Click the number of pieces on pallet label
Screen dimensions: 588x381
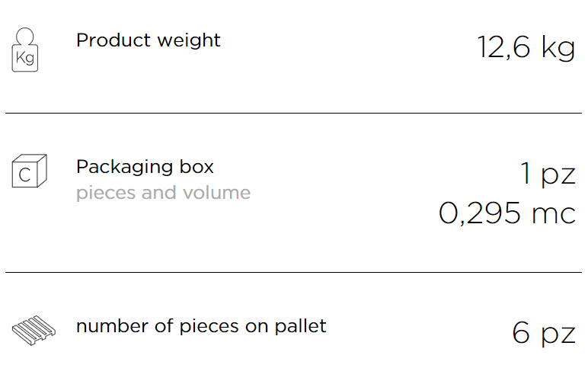[201, 326]
